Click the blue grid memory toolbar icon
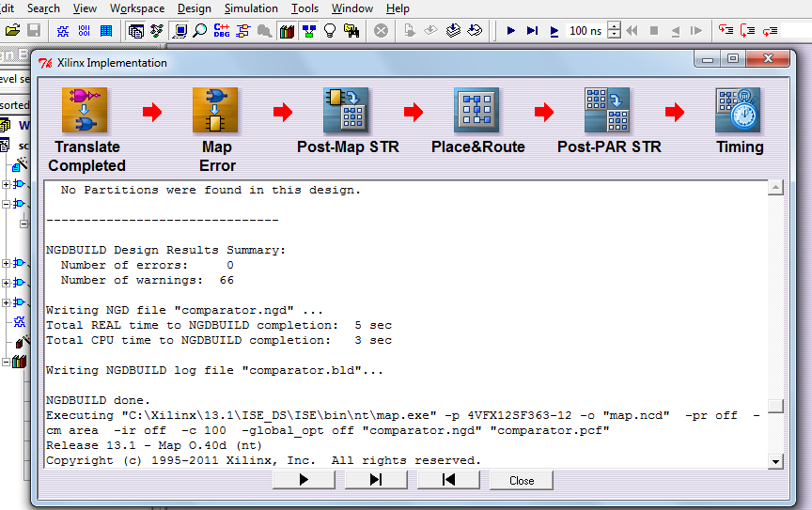Image resolution: width=812 pixels, height=510 pixels. [x=106, y=31]
